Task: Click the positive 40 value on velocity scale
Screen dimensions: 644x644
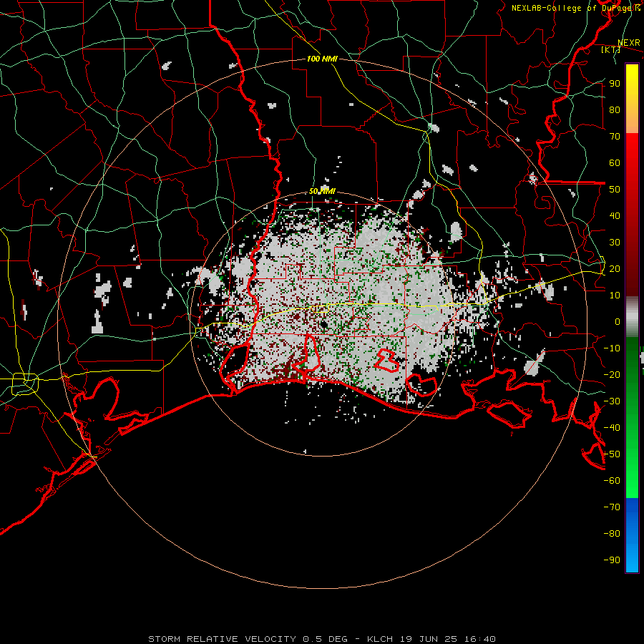Action: [x=615, y=215]
